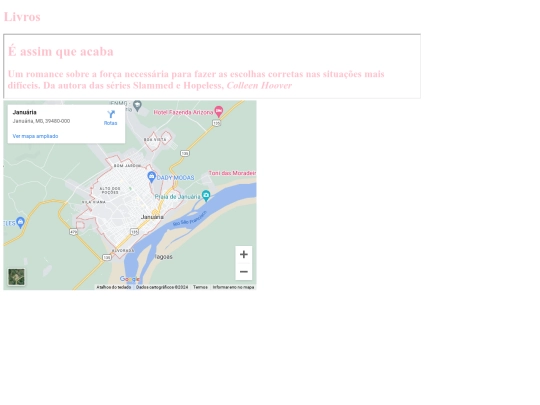Click the Rotas directions icon
This screenshot has height=405, width=540.
coord(111,114)
